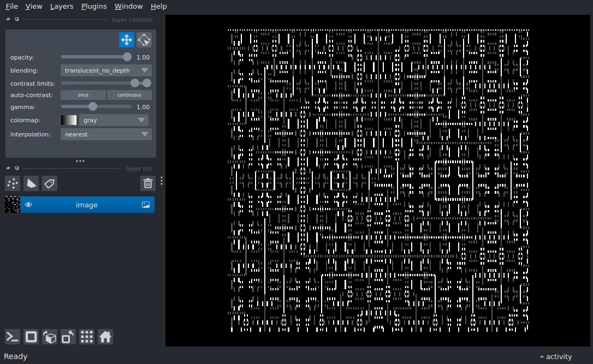This screenshot has height=364, width=593.
Task: Open the Window menu
Action: (128, 7)
